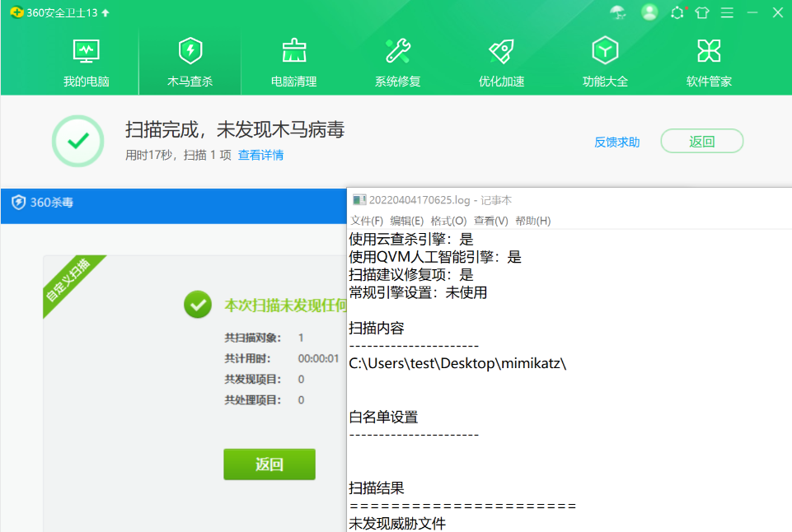The height and width of the screenshot is (532, 792).
Task: Minimize the 360安全卫士 window
Action: tap(752, 12)
